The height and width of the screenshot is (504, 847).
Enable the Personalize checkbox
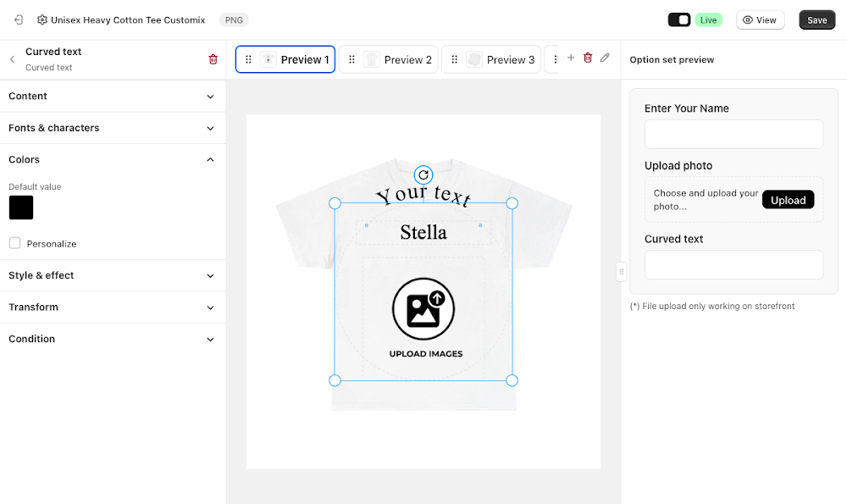pos(15,243)
